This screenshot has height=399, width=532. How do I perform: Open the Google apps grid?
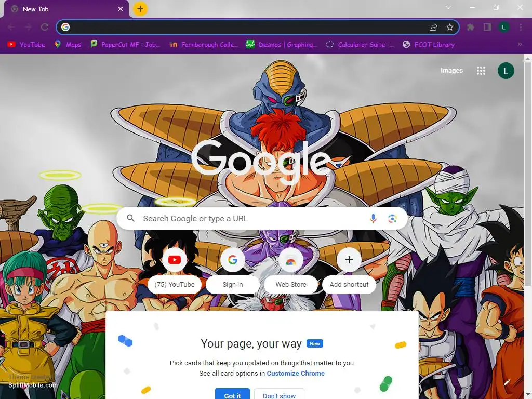(x=481, y=71)
